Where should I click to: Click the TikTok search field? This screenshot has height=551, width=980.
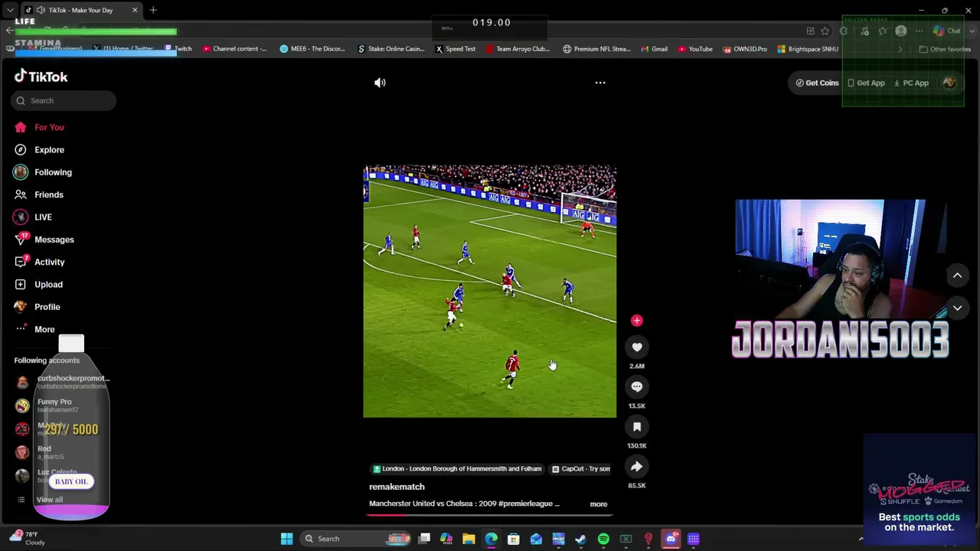tap(64, 100)
